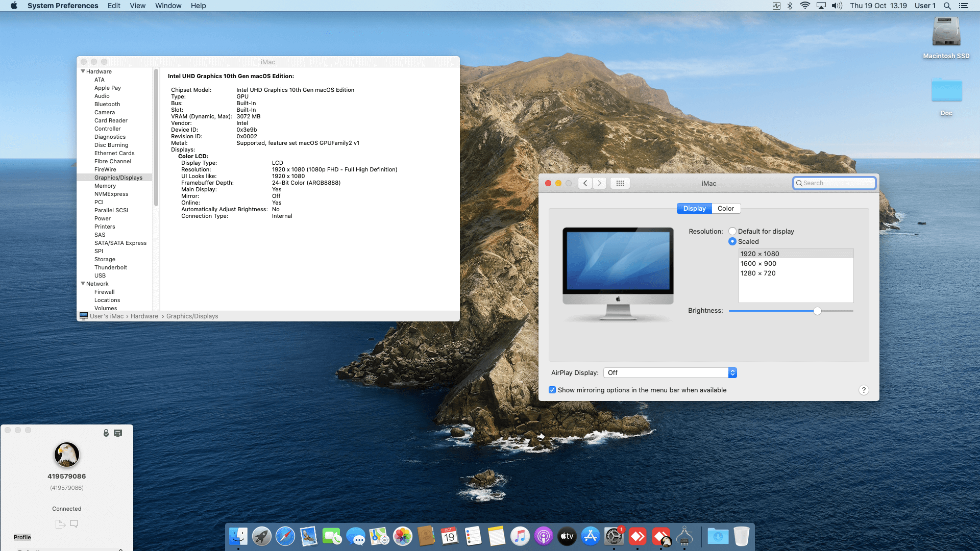
Task: Open Notification Center in menu bar
Action: click(964, 6)
